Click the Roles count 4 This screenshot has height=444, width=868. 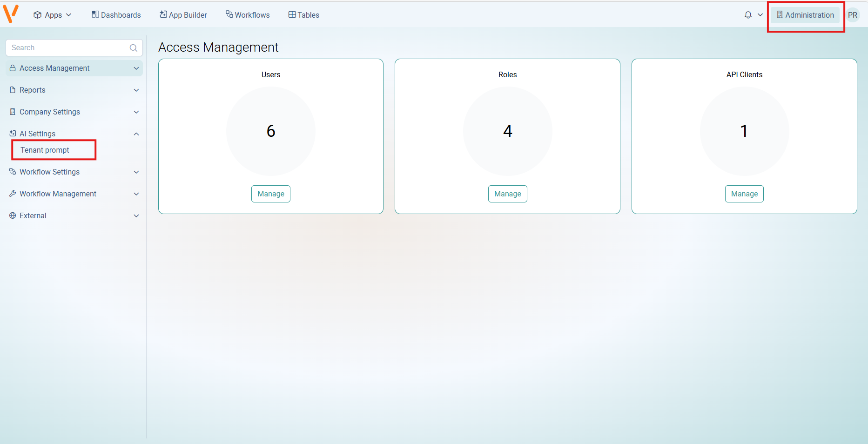pyautogui.click(x=508, y=131)
